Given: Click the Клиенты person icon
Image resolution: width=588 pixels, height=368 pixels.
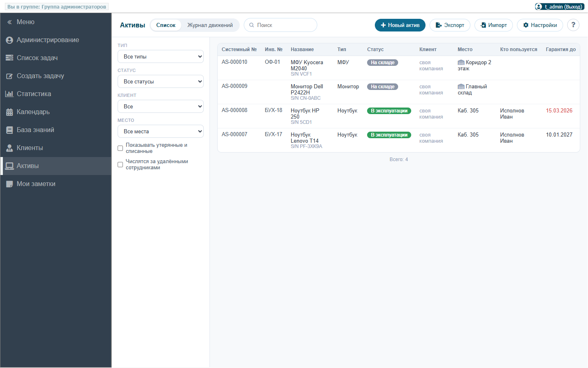Looking at the screenshot, I should click(9, 148).
